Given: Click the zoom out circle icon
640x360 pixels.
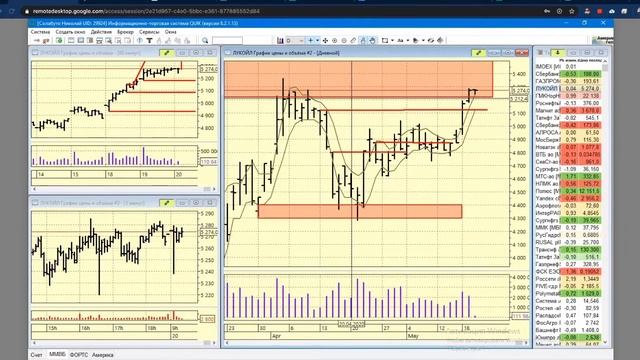Looking at the screenshot, I should click(344, 40).
